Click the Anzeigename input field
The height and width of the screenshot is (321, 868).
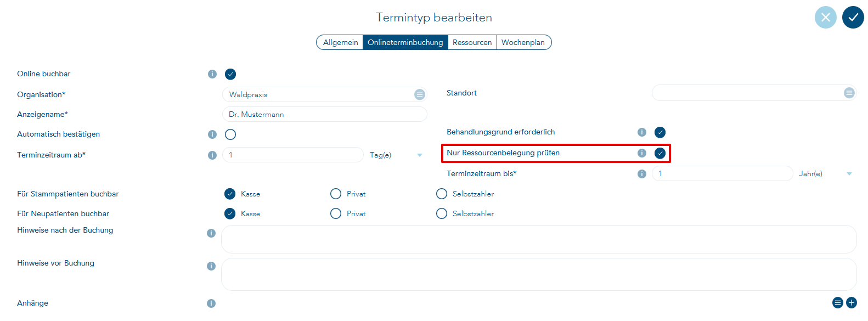[324, 114]
